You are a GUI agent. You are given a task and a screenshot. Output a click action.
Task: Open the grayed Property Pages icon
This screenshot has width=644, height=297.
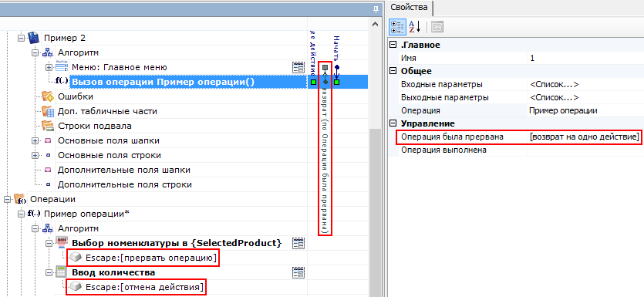tap(437, 28)
